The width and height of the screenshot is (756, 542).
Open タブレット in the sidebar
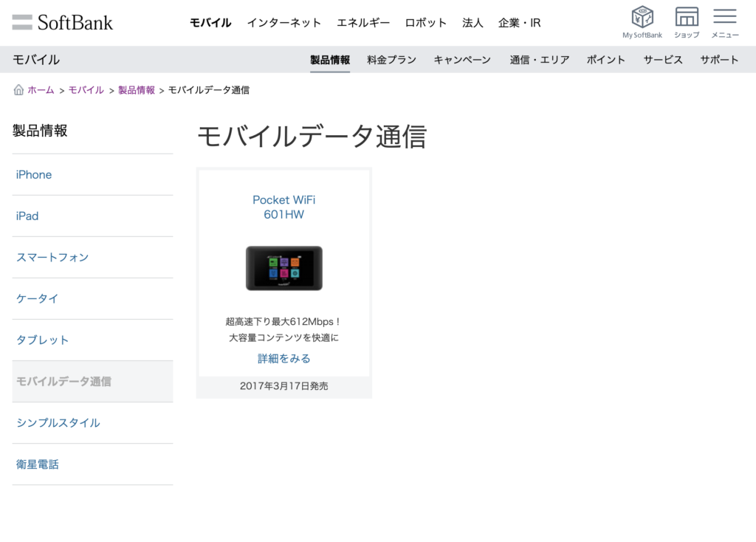(92, 340)
